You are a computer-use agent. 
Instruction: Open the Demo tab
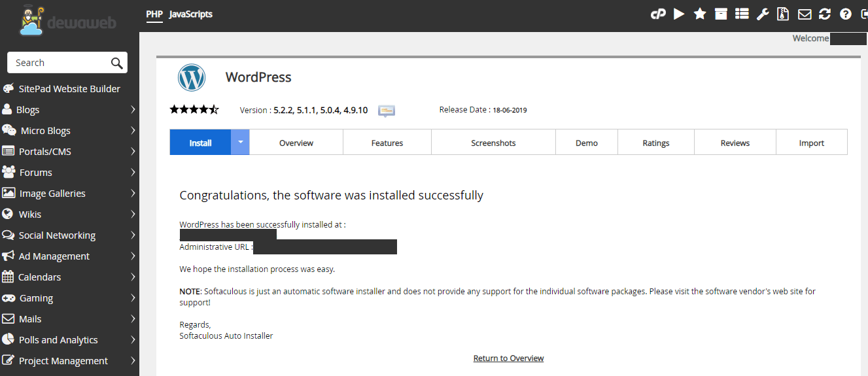(x=587, y=143)
